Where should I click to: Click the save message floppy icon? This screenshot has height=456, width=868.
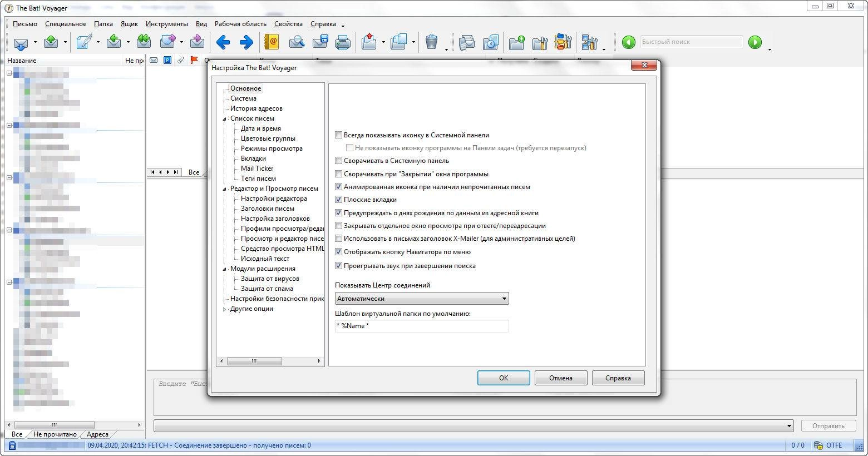click(320, 42)
